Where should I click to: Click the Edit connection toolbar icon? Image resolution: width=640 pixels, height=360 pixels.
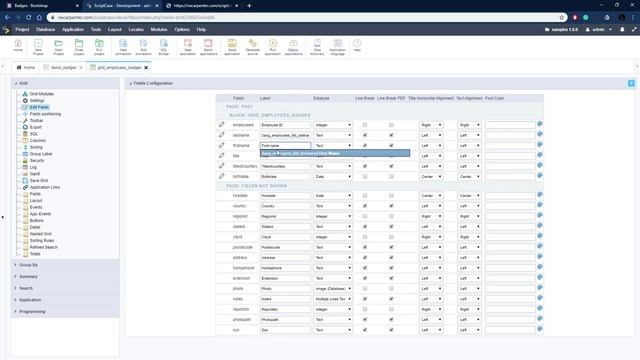click(x=143, y=47)
